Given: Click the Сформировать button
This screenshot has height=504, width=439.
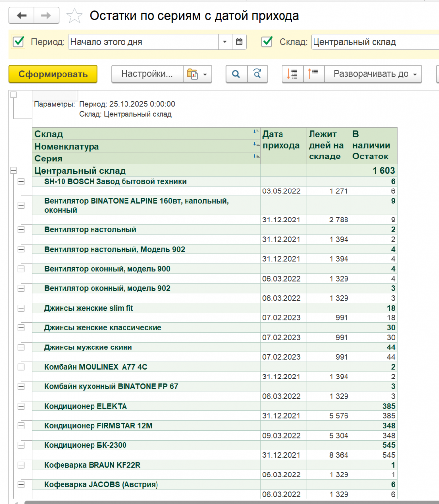Looking at the screenshot, I should point(53,74).
